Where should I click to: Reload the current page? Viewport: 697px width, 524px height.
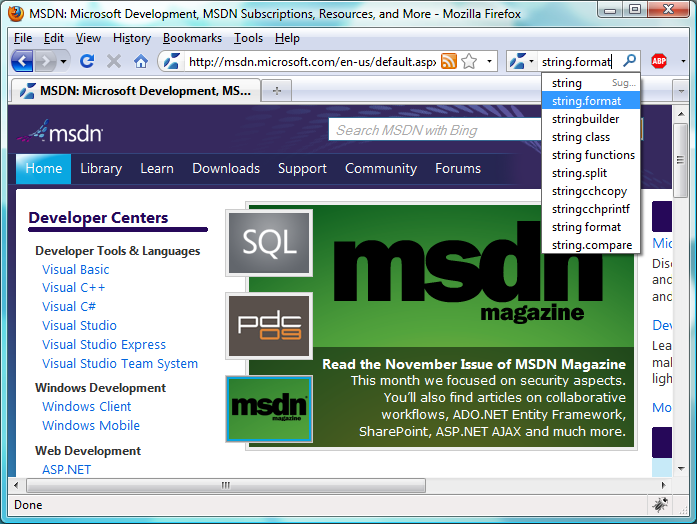tap(87, 61)
